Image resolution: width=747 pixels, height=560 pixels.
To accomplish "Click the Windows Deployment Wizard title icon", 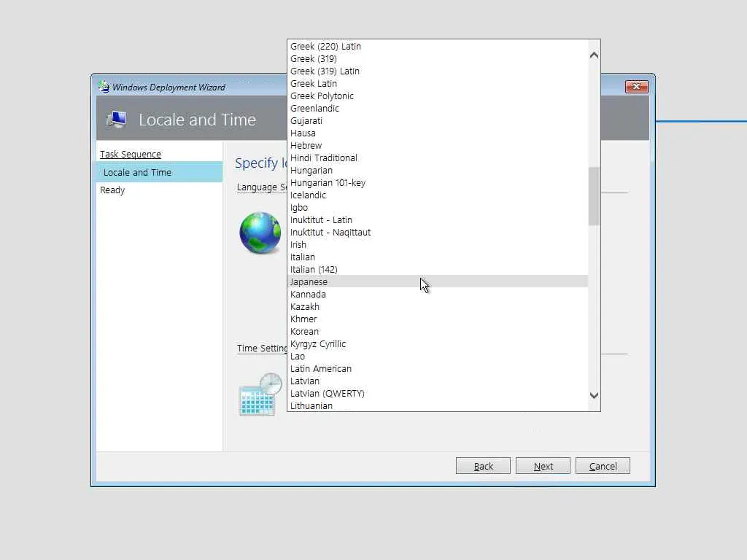I will click(104, 87).
